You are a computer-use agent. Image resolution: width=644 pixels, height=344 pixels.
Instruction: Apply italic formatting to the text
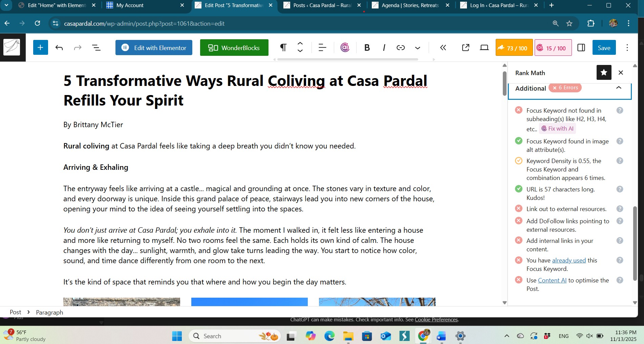(x=384, y=48)
